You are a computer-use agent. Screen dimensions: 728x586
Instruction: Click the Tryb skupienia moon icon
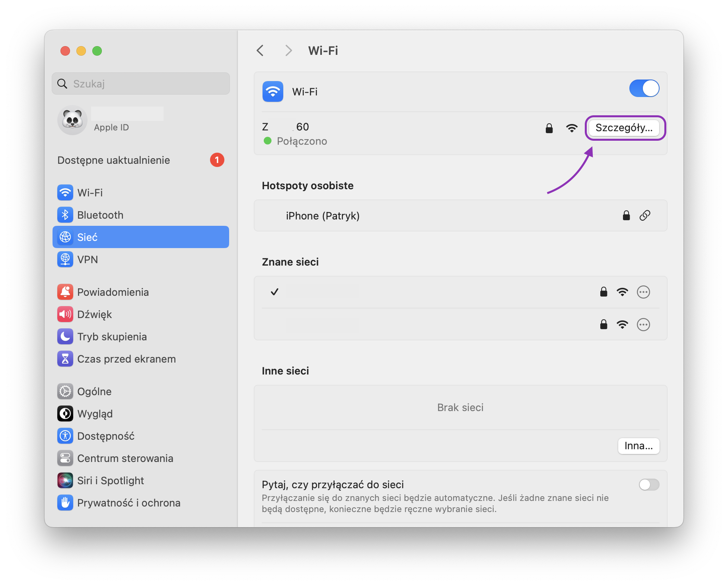tap(65, 336)
